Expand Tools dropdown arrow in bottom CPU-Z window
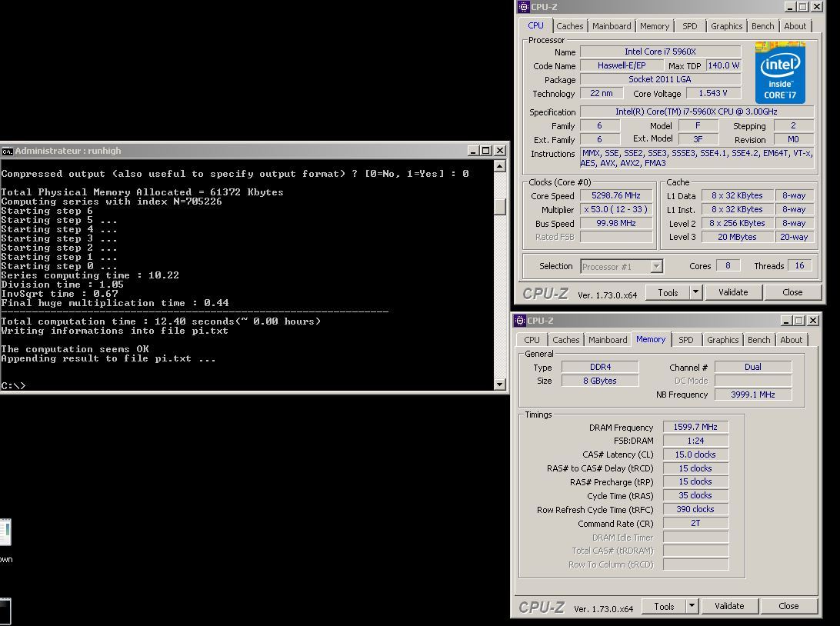 click(692, 606)
